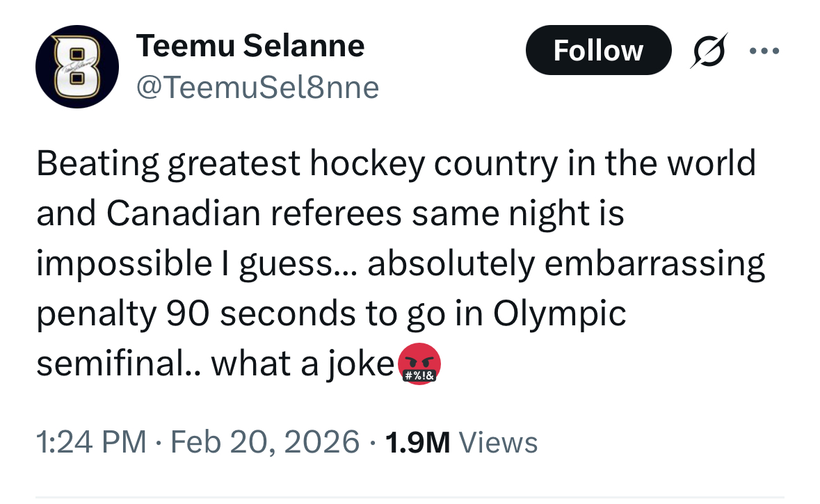Follow Teemu Selanne
The height and width of the screenshot is (504, 820).
pyautogui.click(x=597, y=51)
